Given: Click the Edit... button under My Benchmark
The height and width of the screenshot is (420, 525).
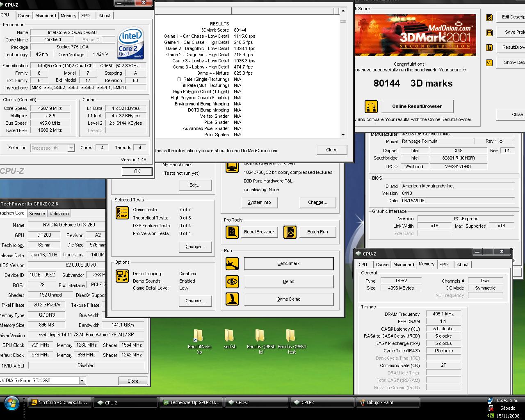Looking at the screenshot, I should coord(195,185).
